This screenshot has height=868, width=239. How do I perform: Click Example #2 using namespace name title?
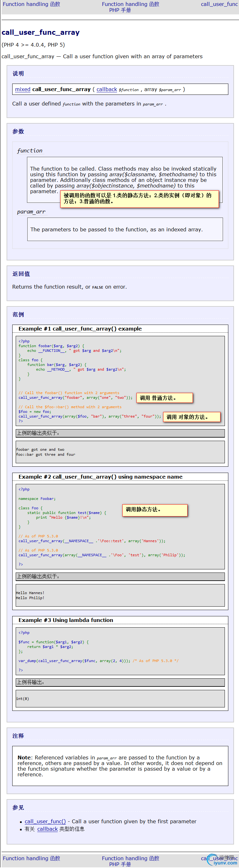(x=100, y=476)
